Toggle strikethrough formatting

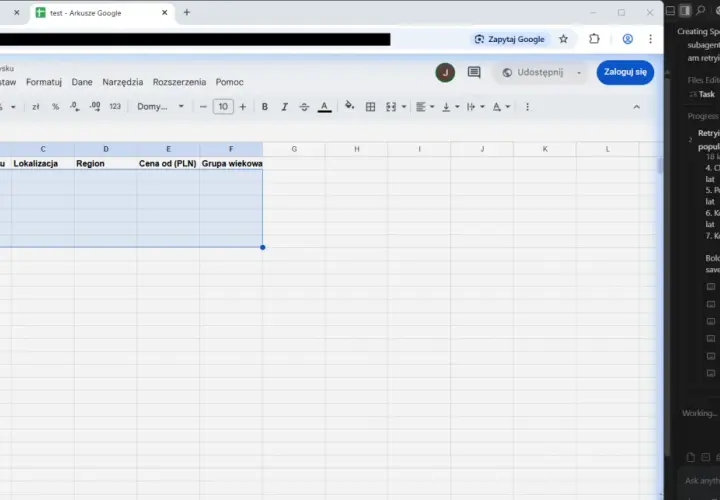304,107
